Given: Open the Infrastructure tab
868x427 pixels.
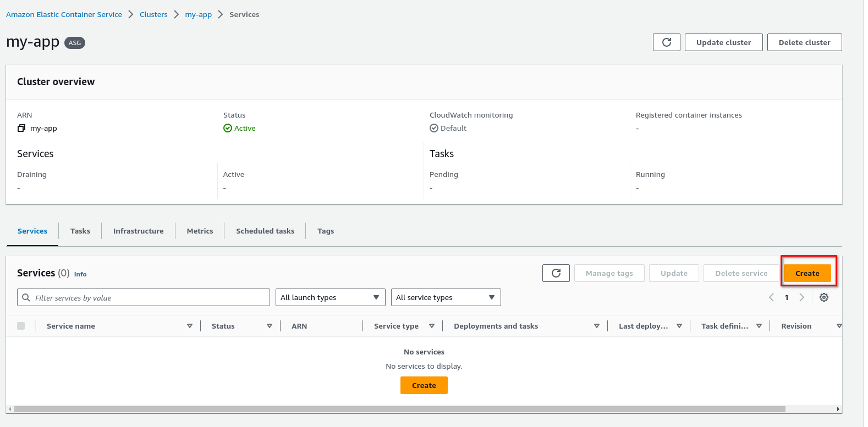Looking at the screenshot, I should tap(139, 231).
